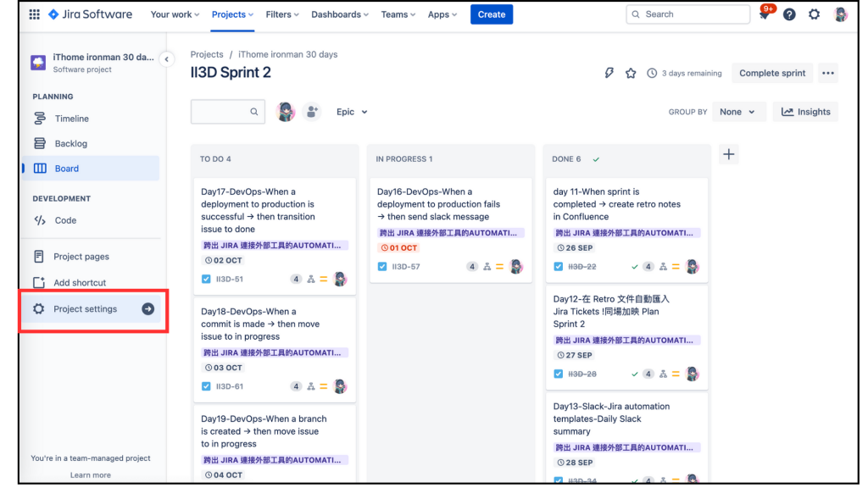Click the automation lightning bolt icon

pyautogui.click(x=609, y=73)
